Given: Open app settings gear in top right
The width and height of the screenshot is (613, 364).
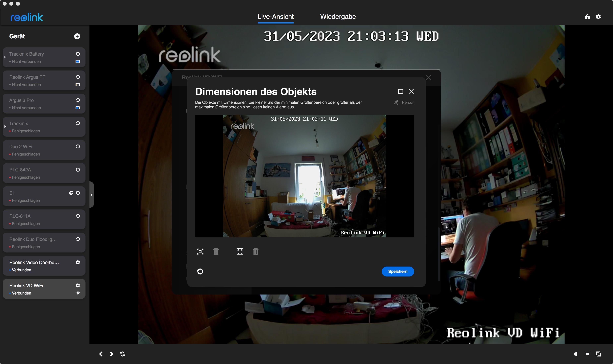Looking at the screenshot, I should tap(598, 17).
